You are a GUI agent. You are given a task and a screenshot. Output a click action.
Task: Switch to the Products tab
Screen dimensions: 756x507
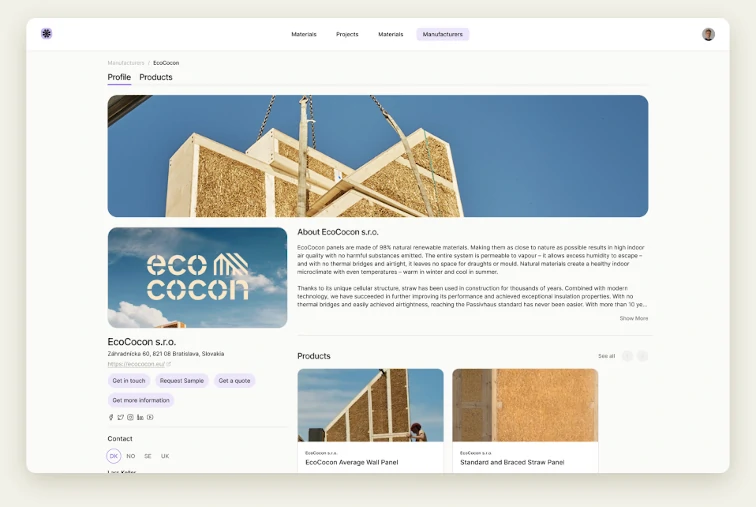click(x=156, y=77)
